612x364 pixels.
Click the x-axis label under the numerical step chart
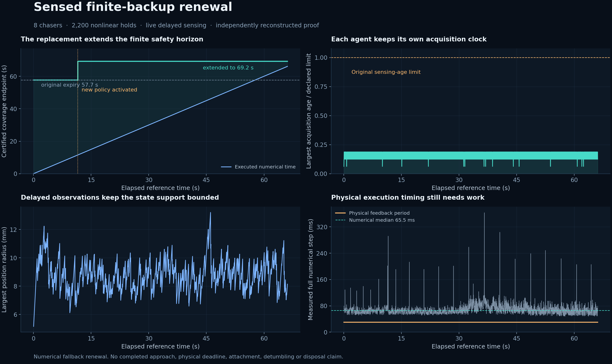pyautogui.click(x=471, y=346)
